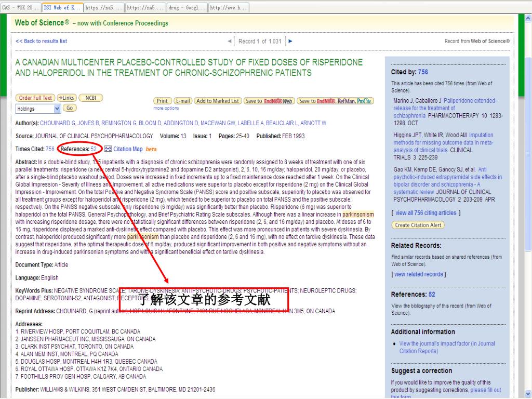
Task: Click JANSSEN PHARMACEUT INC address line
Action: click(86, 339)
